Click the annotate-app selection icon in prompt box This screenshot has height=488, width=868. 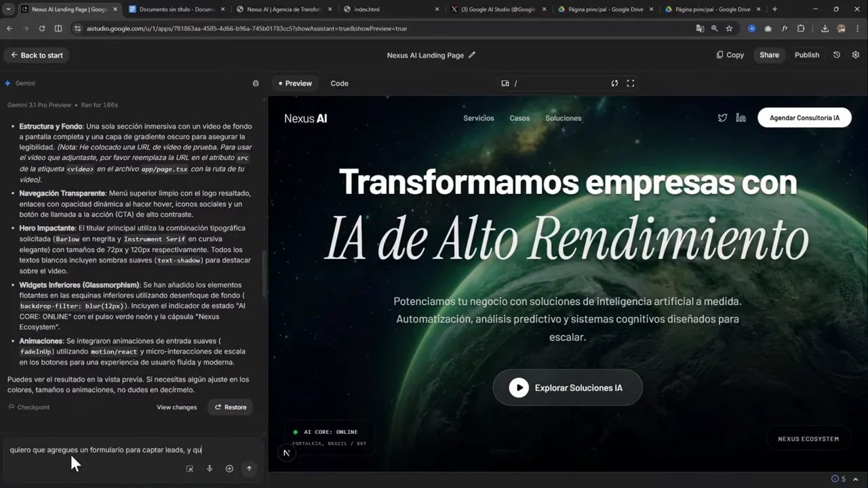190,468
